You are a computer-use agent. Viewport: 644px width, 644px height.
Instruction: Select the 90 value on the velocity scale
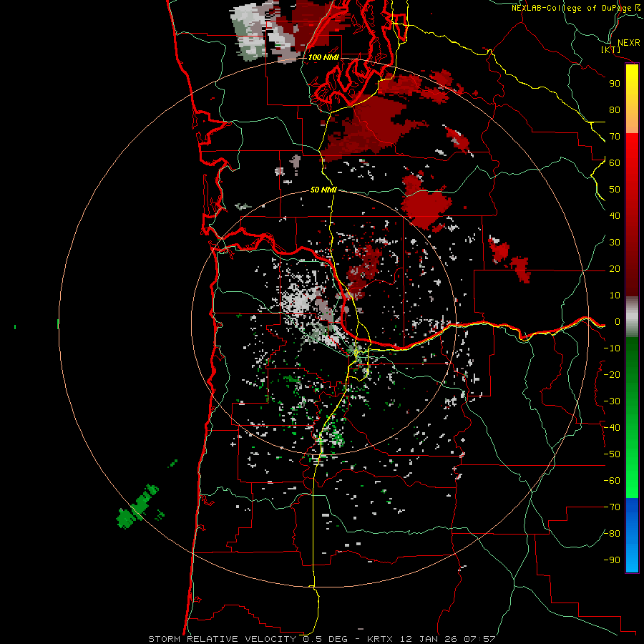pos(615,84)
